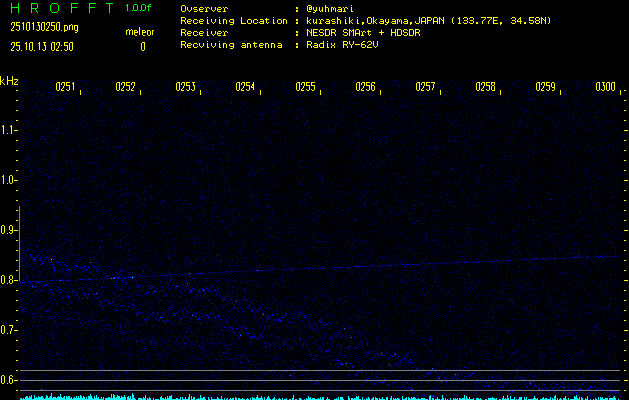This screenshot has height=400, width=629.
Task: Click the 1.1 frequency axis label
Action: (9, 130)
